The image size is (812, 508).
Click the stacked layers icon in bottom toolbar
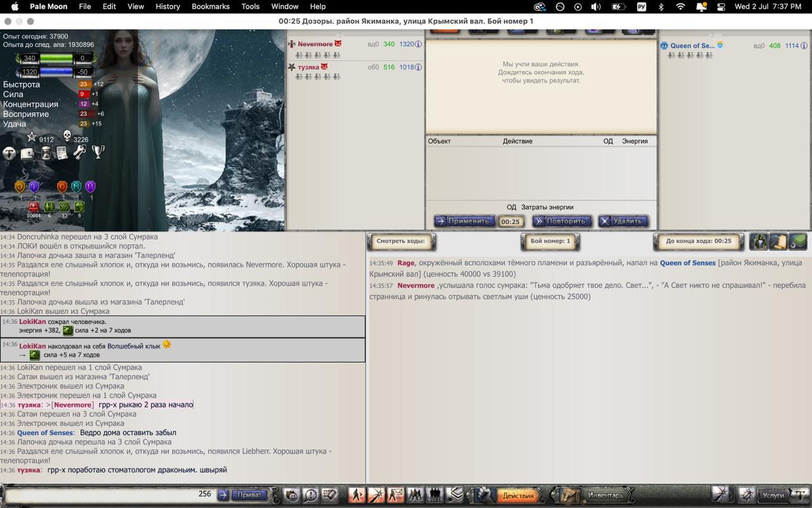tap(454, 495)
